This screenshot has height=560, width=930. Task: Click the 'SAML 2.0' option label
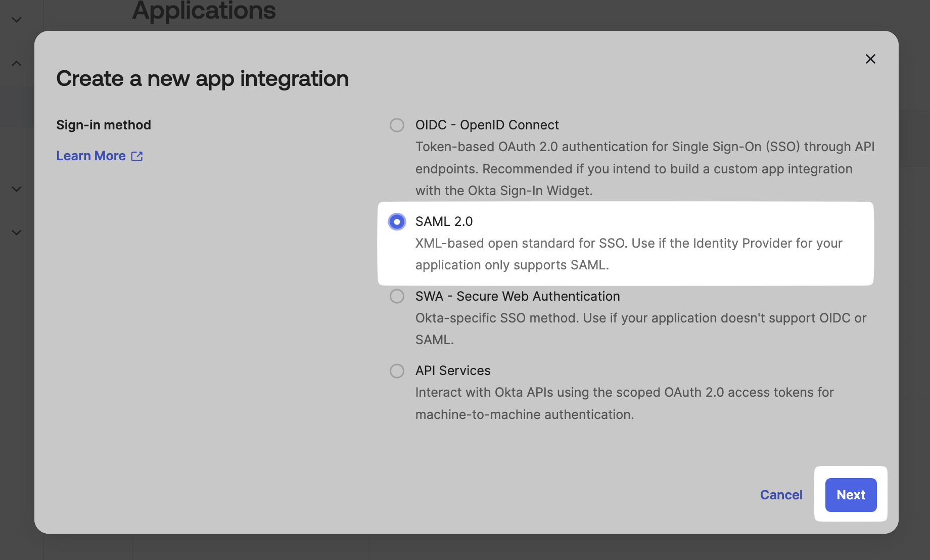pos(444,221)
